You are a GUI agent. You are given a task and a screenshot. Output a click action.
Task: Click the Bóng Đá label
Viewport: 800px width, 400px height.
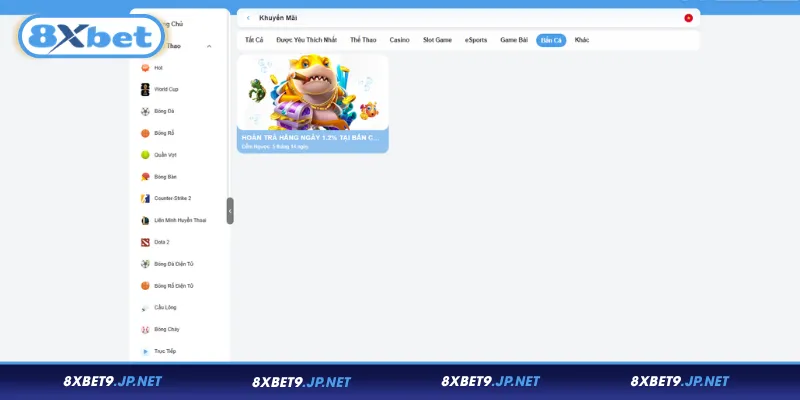click(x=164, y=111)
